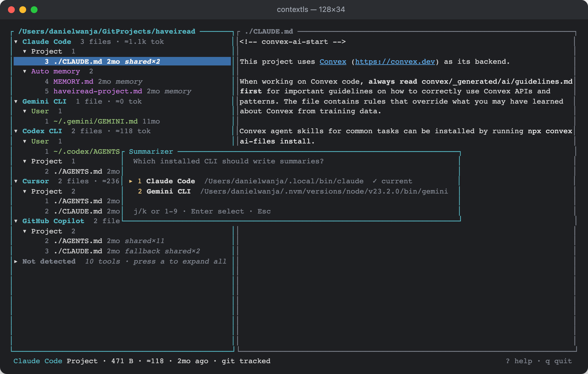The height and width of the screenshot is (374, 588).
Task: Click the '471 B' size in status bar
Action: pos(122,361)
